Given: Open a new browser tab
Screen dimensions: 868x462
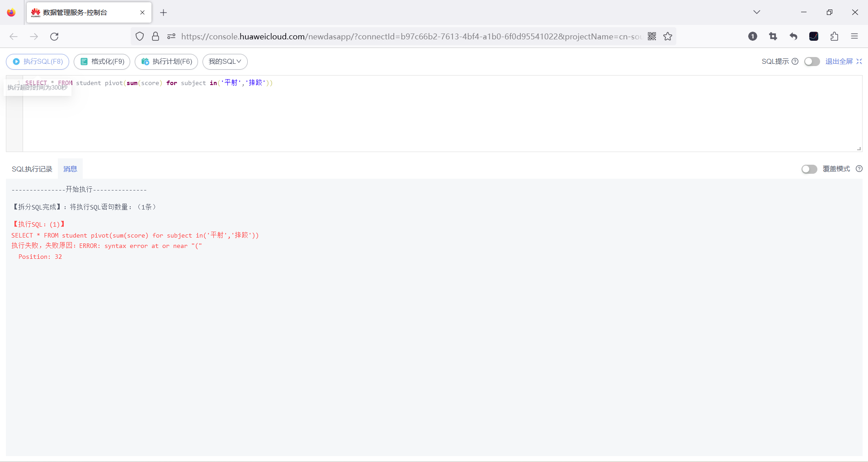Looking at the screenshot, I should click(164, 13).
